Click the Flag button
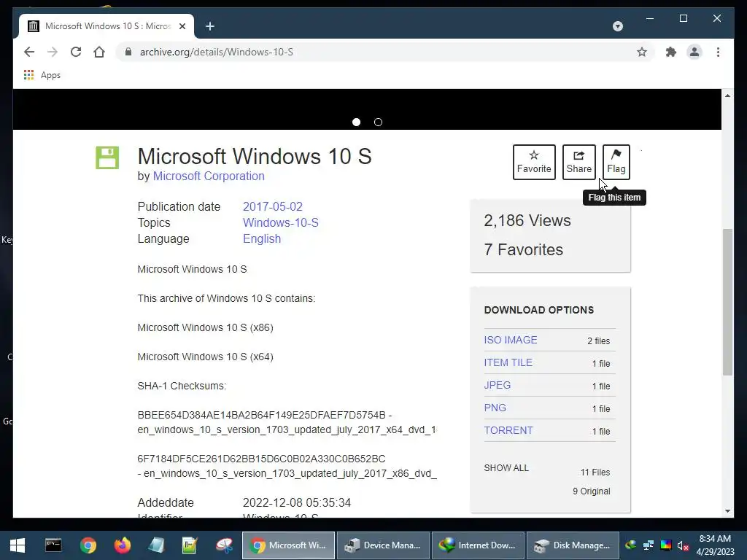 [616, 162]
